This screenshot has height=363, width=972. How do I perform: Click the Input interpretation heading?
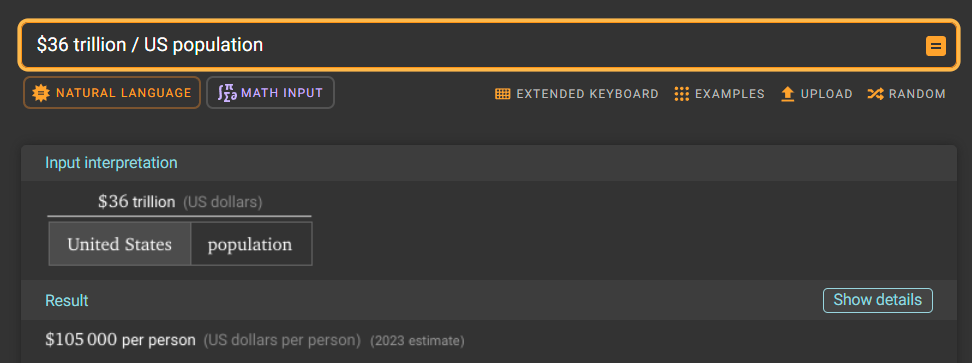[111, 163]
